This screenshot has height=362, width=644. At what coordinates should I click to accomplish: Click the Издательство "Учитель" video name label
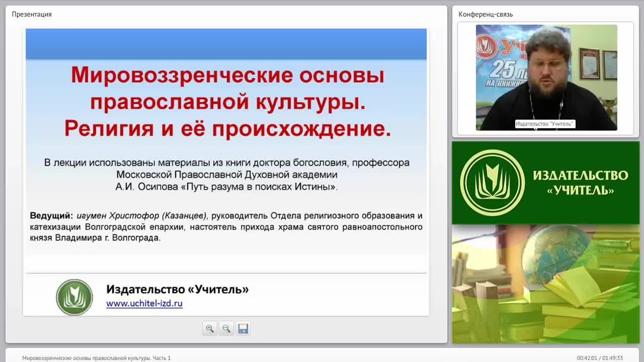(545, 124)
